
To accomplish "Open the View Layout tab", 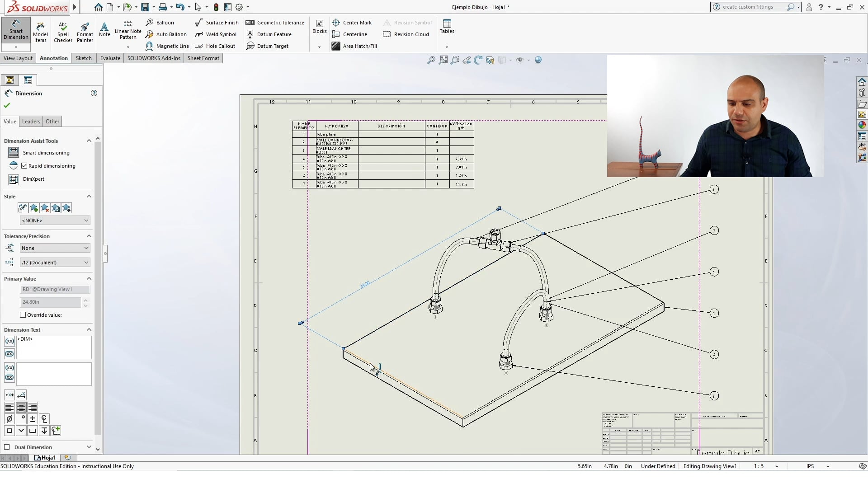I will [x=18, y=58].
